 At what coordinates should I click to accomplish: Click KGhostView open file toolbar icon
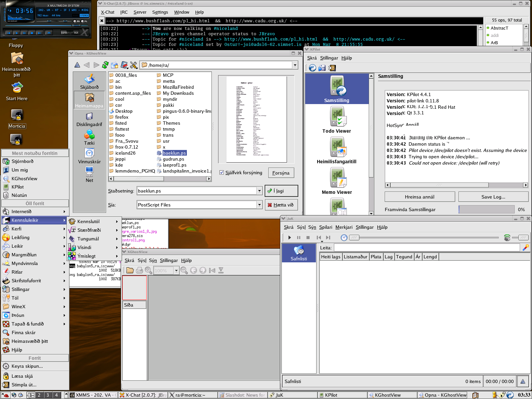pos(130,270)
